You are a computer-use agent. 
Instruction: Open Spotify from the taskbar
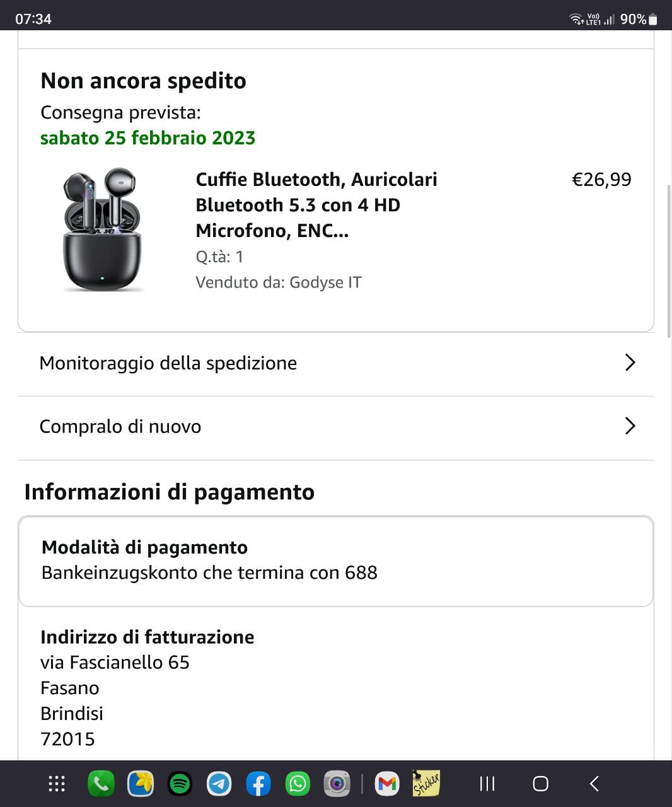coord(180,784)
